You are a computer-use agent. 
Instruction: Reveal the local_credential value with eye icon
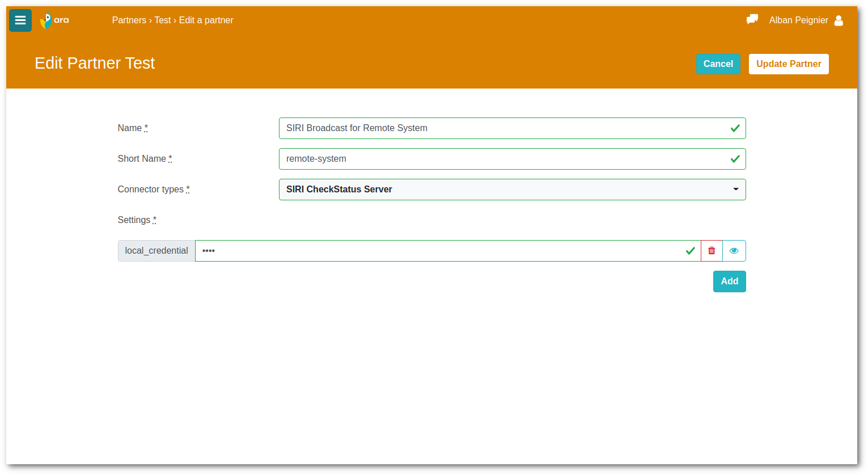click(734, 251)
